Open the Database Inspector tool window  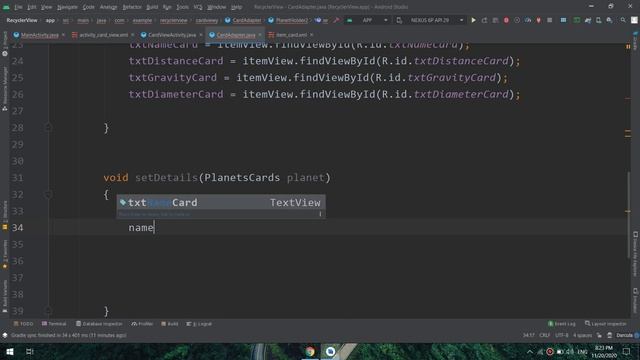coord(99,324)
